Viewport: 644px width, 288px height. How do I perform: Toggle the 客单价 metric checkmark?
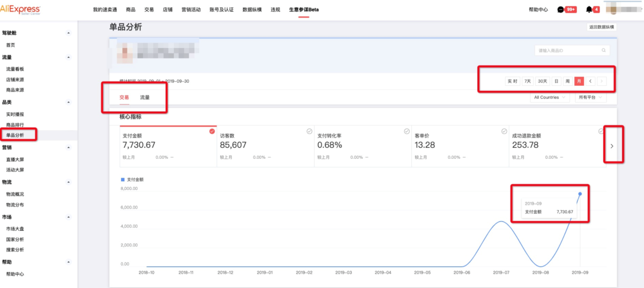tap(504, 131)
